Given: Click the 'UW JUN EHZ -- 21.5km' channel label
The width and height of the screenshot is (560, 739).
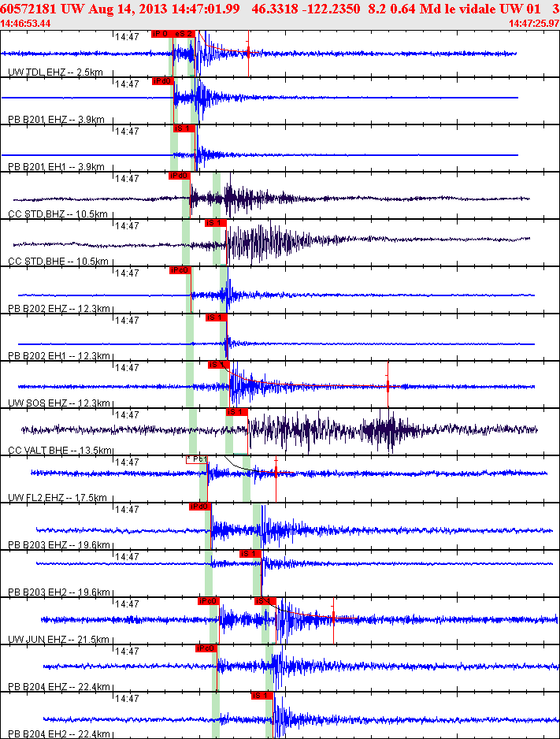Looking at the screenshot, I should coord(59,640).
